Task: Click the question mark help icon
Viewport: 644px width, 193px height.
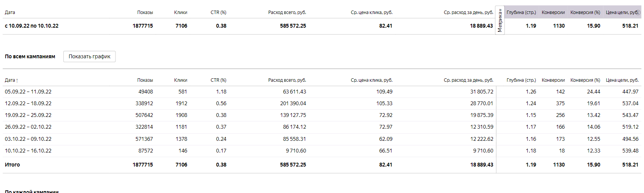Action: (639, 11)
